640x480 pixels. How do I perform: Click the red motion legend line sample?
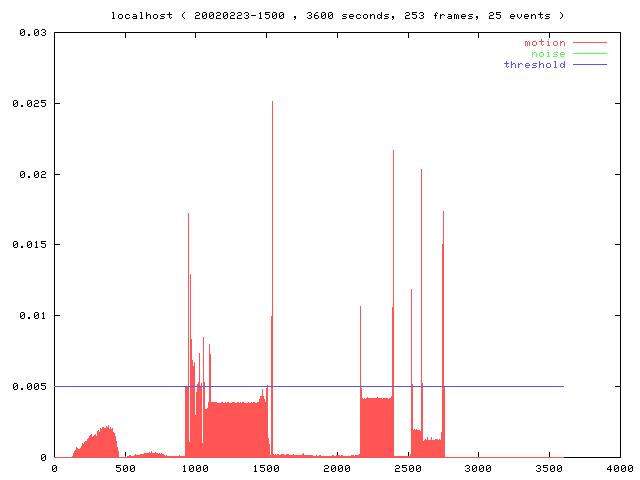[589, 43]
